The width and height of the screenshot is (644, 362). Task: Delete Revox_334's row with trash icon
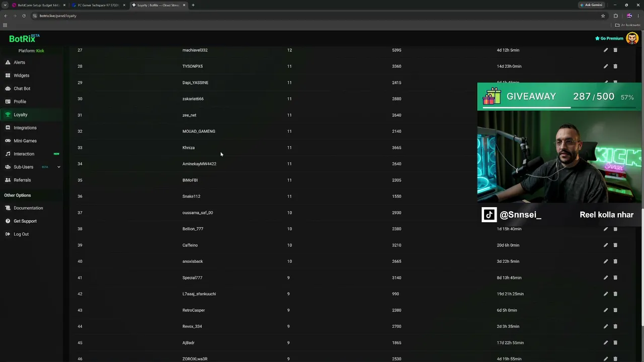click(615, 326)
